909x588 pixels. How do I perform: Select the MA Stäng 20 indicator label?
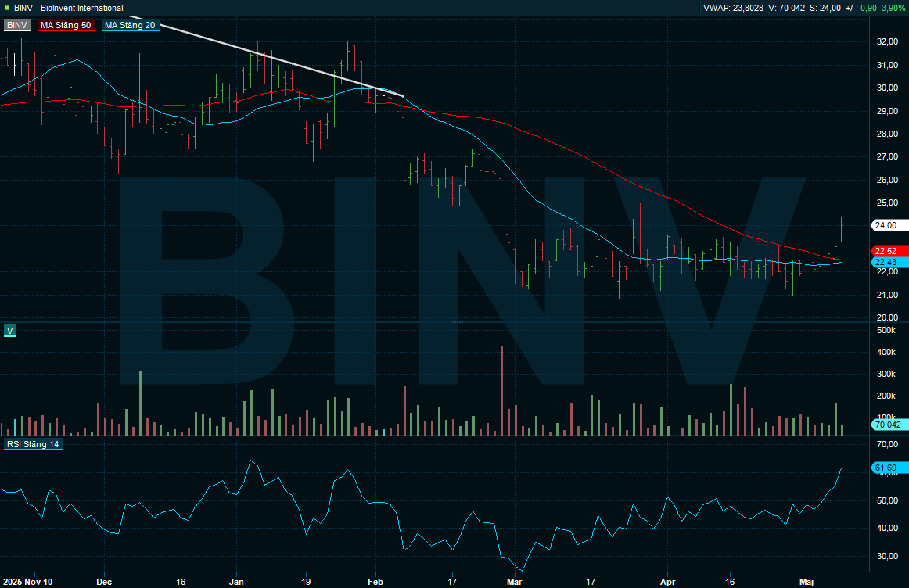pos(130,25)
